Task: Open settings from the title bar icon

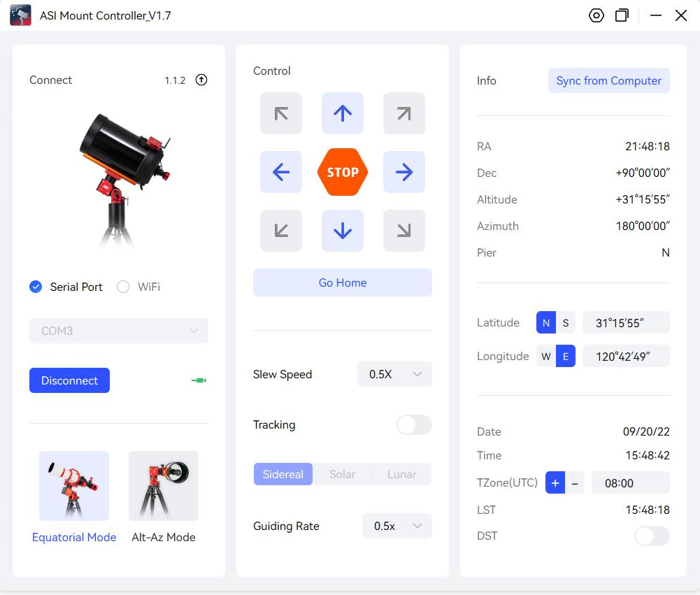Action: click(596, 15)
